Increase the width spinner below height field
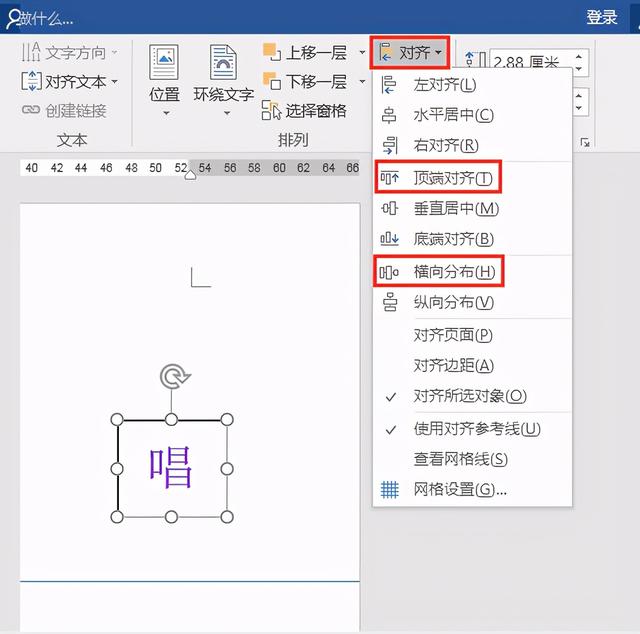The image size is (640, 634). [x=579, y=96]
